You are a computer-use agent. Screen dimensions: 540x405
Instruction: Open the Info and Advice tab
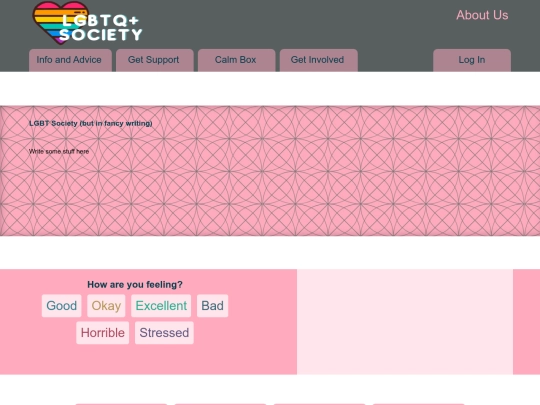(x=70, y=60)
